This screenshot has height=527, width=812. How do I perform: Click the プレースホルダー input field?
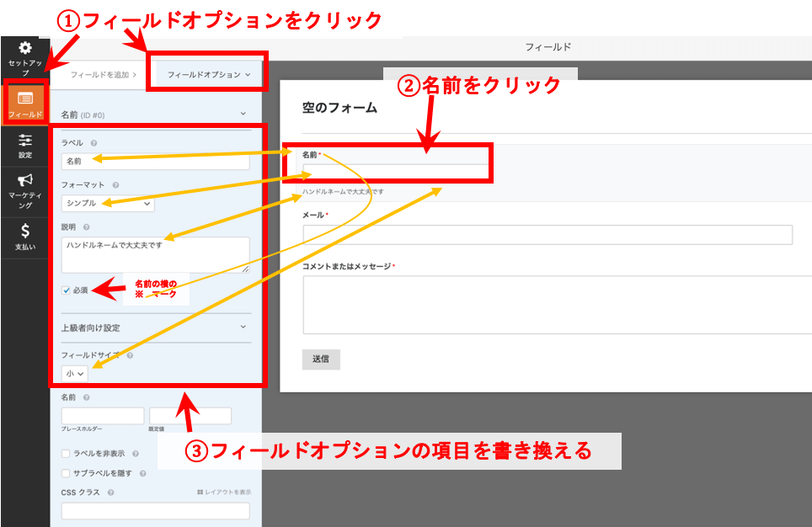tap(103, 416)
